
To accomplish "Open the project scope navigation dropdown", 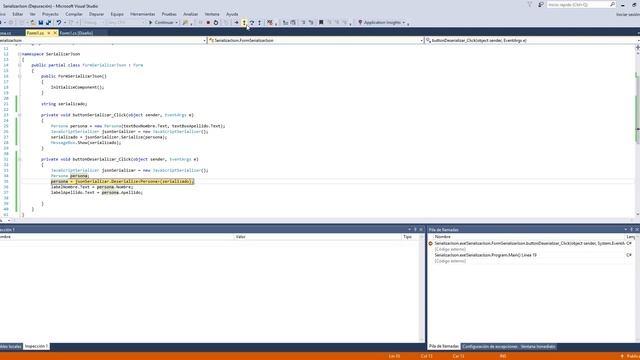I will coord(103,40).
